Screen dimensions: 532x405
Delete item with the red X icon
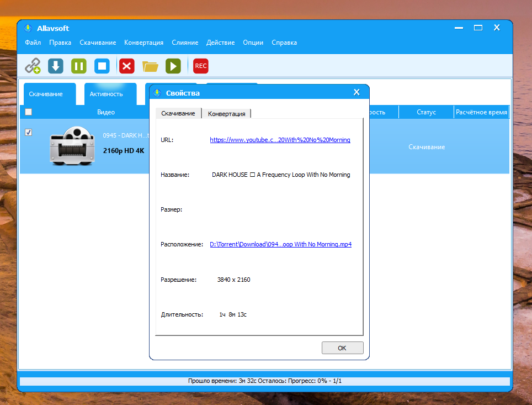coord(127,66)
